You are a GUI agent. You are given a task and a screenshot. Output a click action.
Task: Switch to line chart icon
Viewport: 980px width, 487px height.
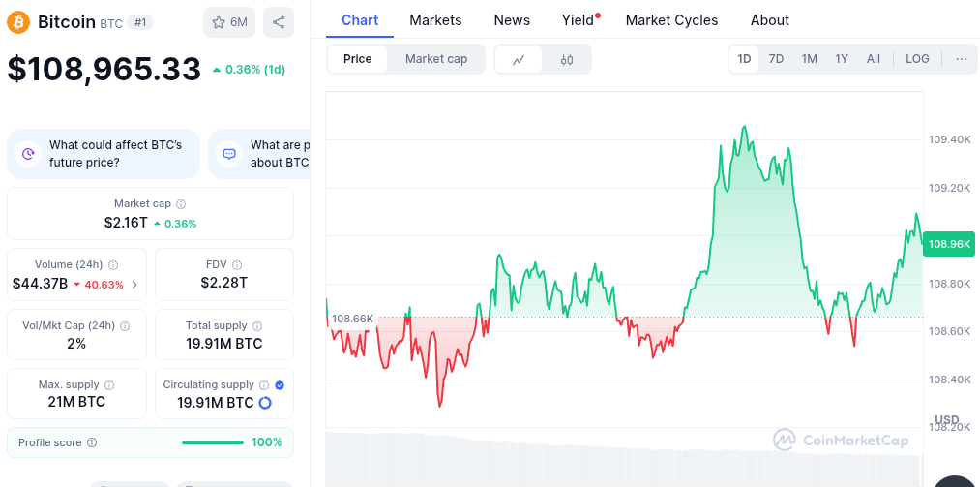click(519, 59)
